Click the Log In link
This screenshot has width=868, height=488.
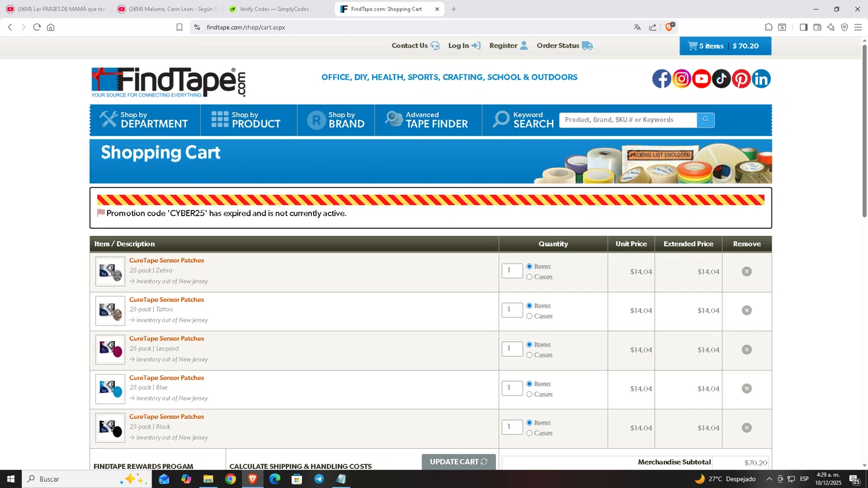(464, 46)
